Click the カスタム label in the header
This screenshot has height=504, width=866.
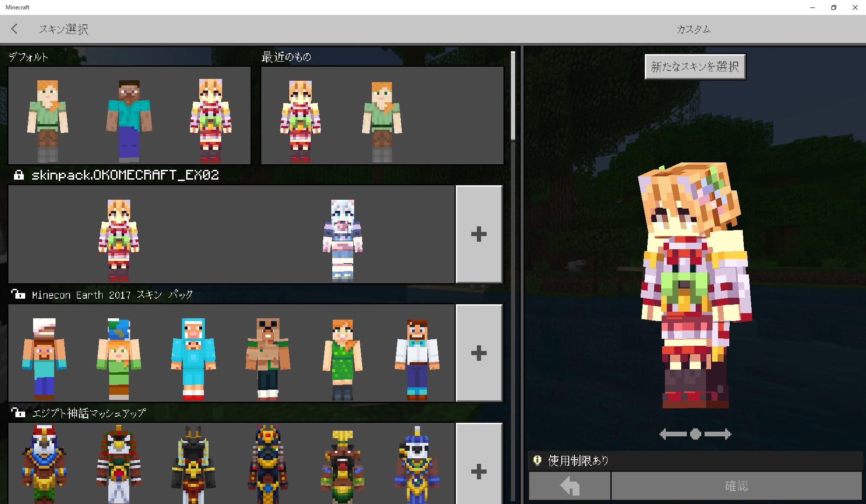(693, 29)
